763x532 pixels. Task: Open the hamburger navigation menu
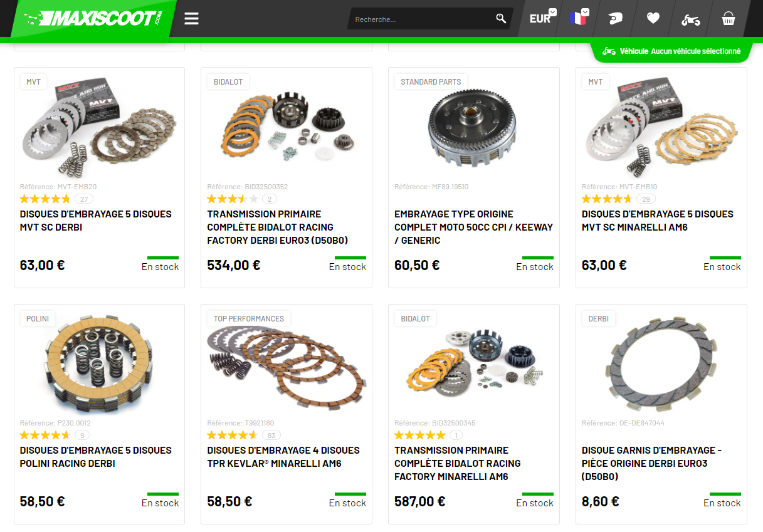click(191, 18)
